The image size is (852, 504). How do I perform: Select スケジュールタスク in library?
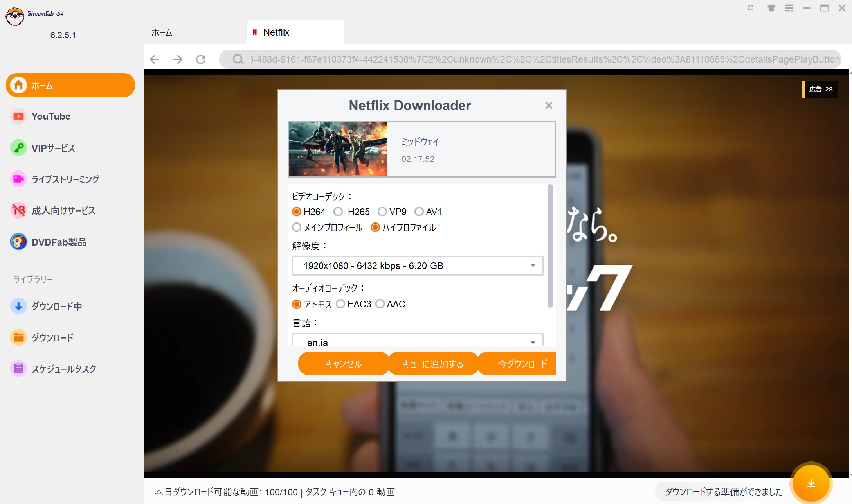(x=64, y=369)
